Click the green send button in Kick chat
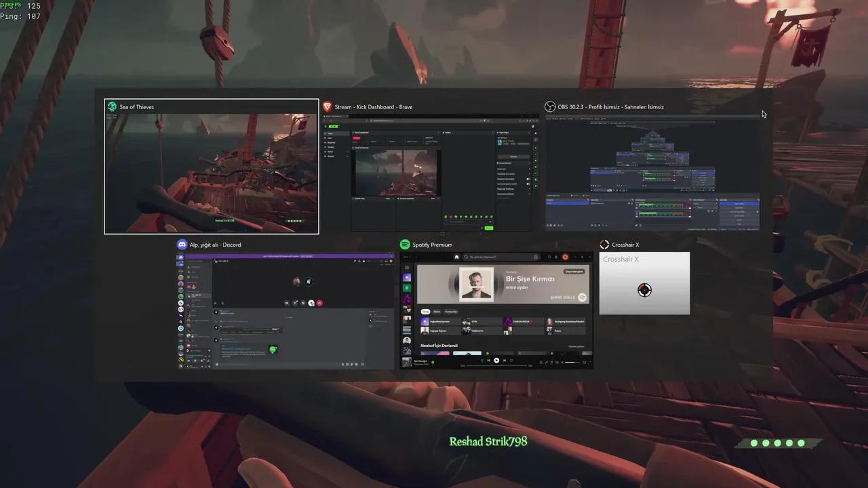This screenshot has height=488, width=868. pos(488,228)
